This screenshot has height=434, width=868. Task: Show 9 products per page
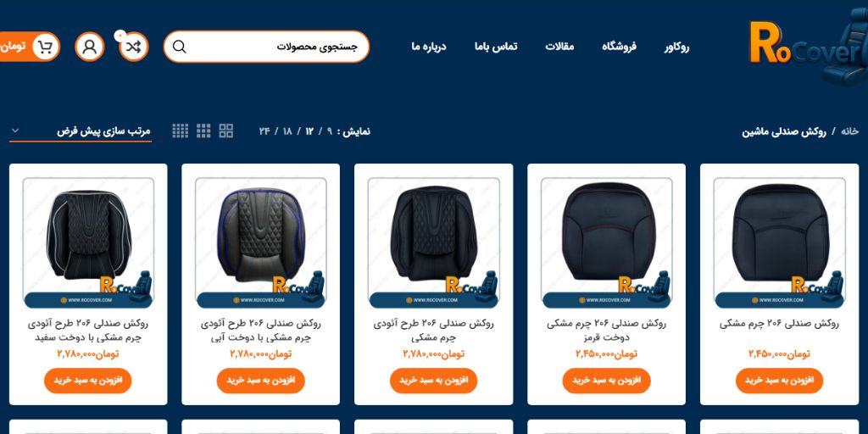coord(330,131)
